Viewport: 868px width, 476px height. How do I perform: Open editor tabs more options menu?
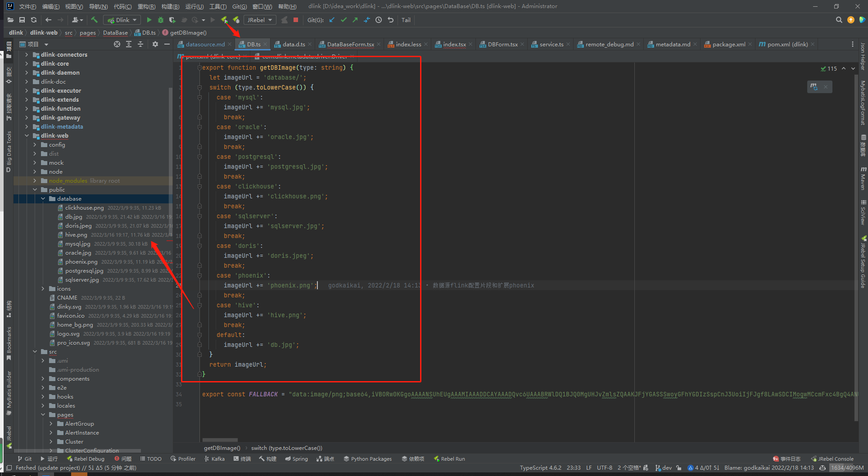coord(852,44)
